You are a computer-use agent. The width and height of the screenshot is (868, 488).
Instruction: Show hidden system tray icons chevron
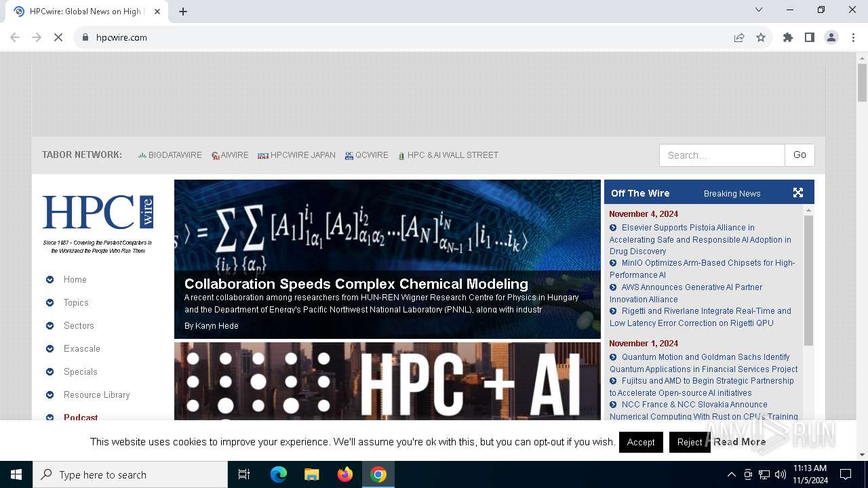pos(731,474)
